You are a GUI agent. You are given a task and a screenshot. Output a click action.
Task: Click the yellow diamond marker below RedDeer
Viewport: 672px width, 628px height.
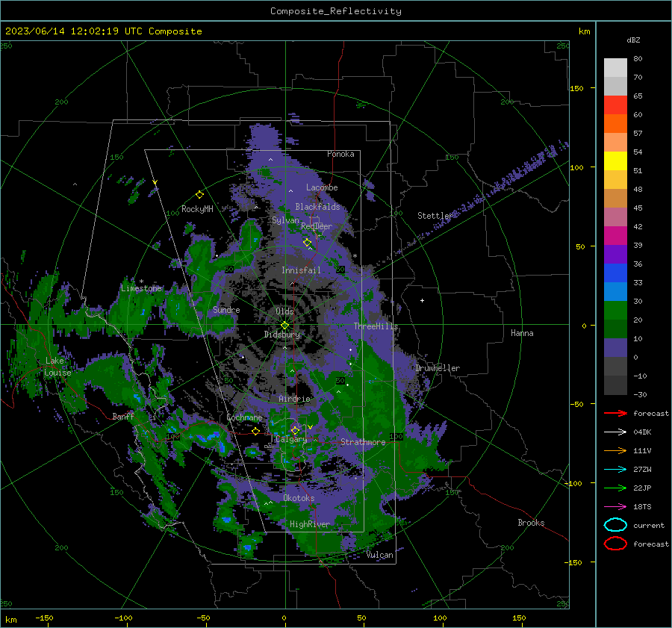pos(307,243)
